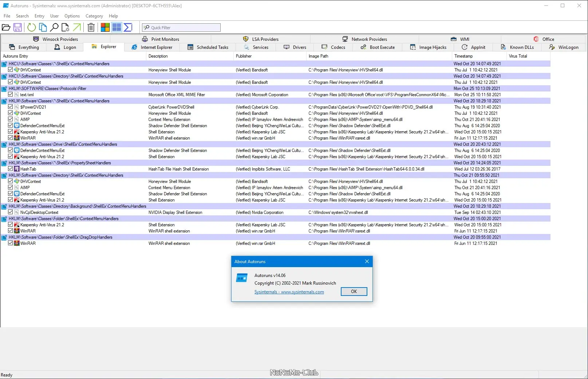Open the Options menu
Viewport: 588px width, 379px height.
tap(72, 16)
